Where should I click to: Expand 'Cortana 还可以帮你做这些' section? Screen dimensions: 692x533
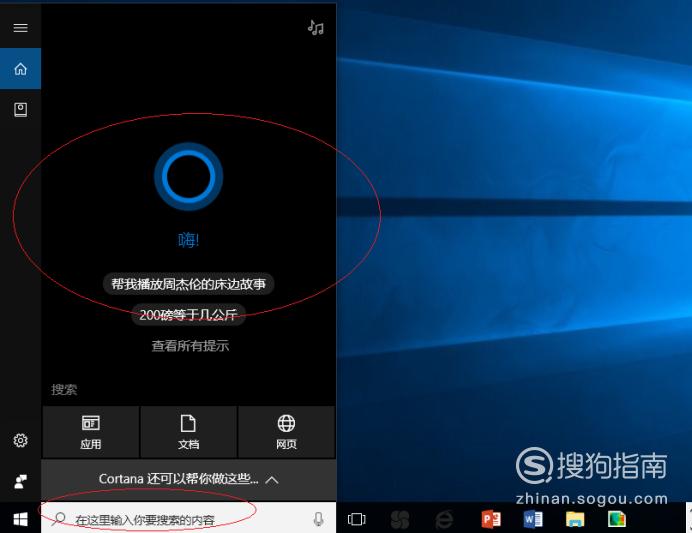point(188,480)
